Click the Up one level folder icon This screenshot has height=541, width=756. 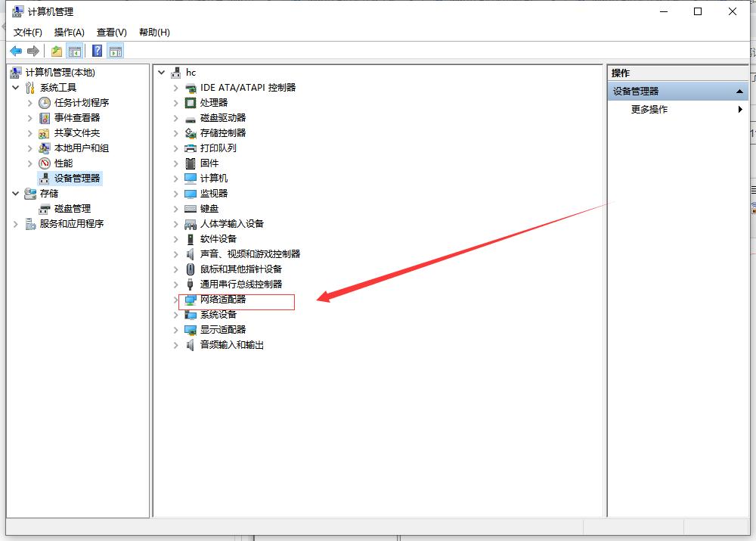[x=57, y=51]
